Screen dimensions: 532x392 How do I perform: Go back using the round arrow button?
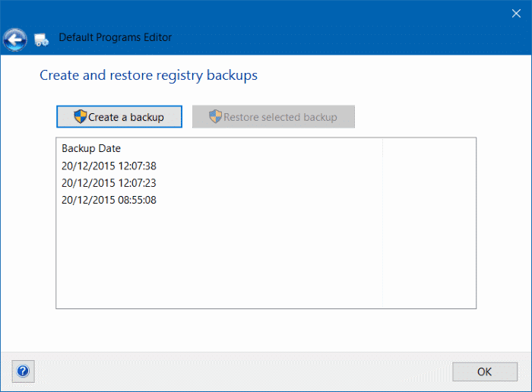[15, 40]
